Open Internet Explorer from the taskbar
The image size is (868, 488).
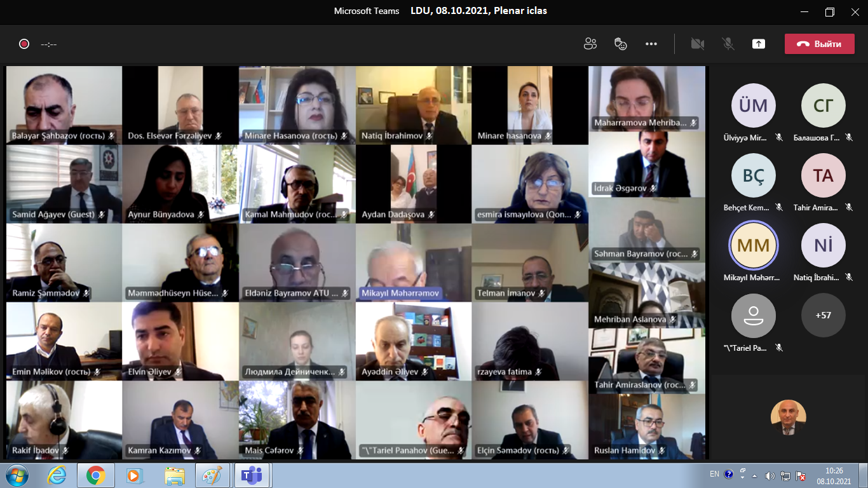pyautogui.click(x=57, y=475)
